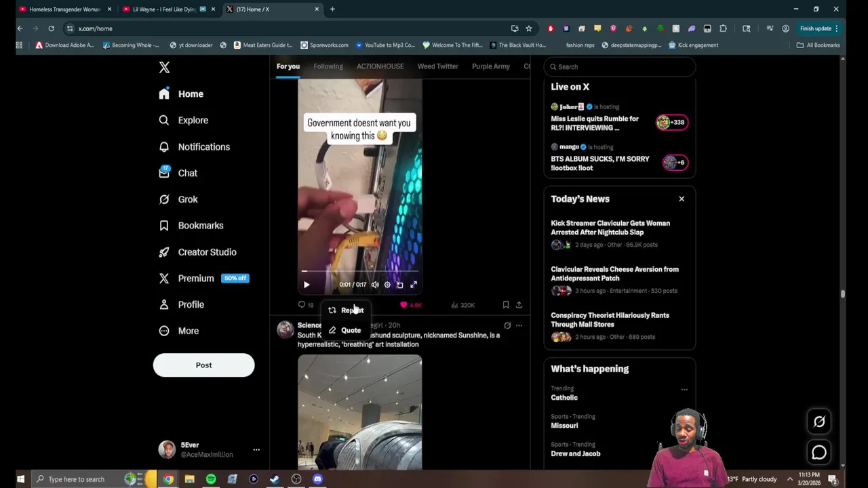Screen dimensions: 868x488
Task: Open the Explore page
Action: (x=183, y=120)
